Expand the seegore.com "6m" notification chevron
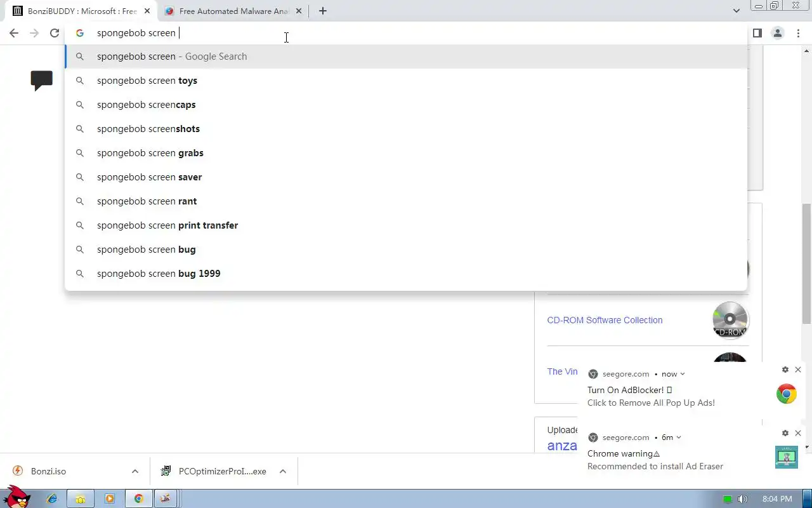This screenshot has height=508, width=812. click(x=679, y=438)
